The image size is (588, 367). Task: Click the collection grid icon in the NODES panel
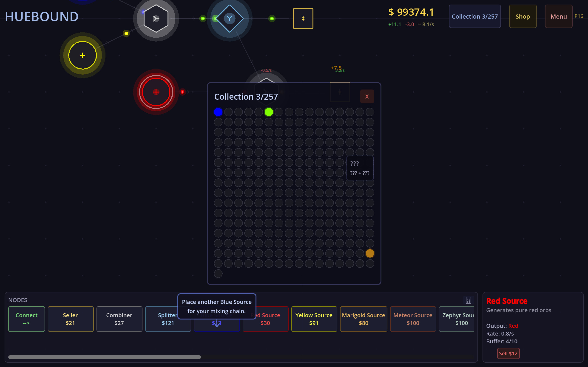(468, 300)
